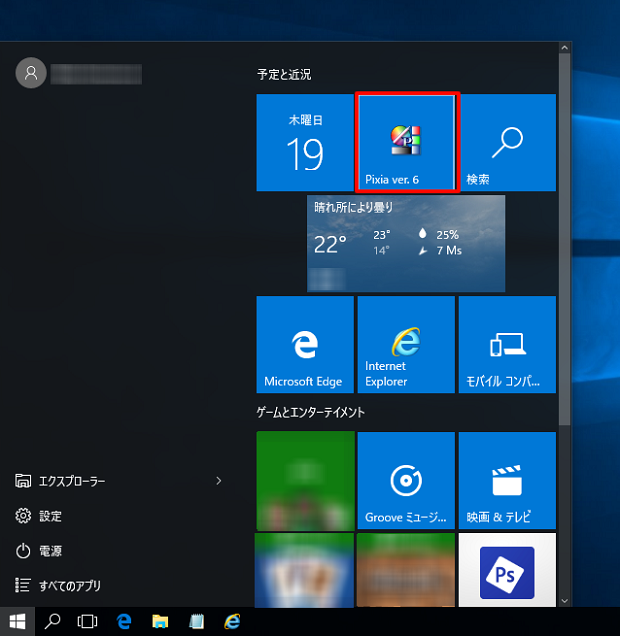
Task: Open the blurred card game tile
Action: [304, 570]
